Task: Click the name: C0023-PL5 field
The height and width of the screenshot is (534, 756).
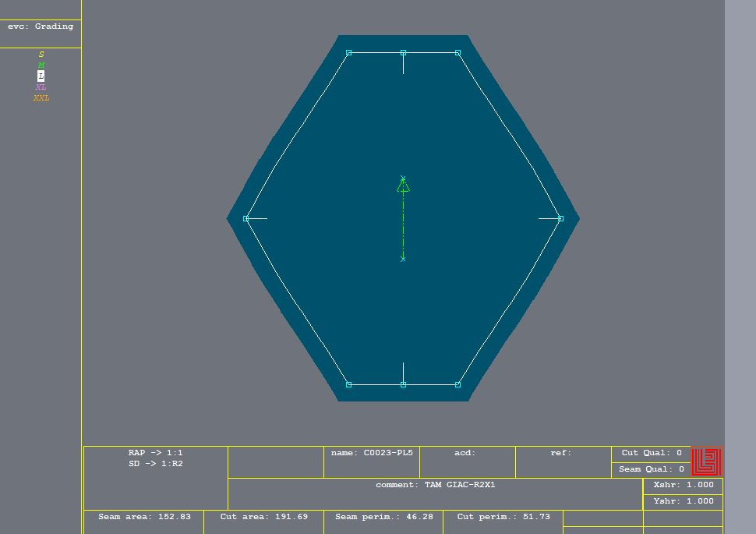Action: (372, 462)
